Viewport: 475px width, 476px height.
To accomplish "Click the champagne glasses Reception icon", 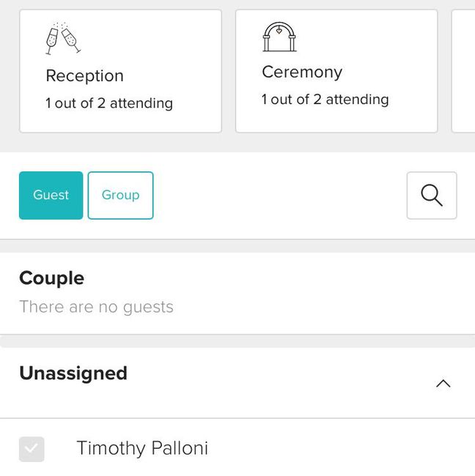I will pyautogui.click(x=62, y=40).
